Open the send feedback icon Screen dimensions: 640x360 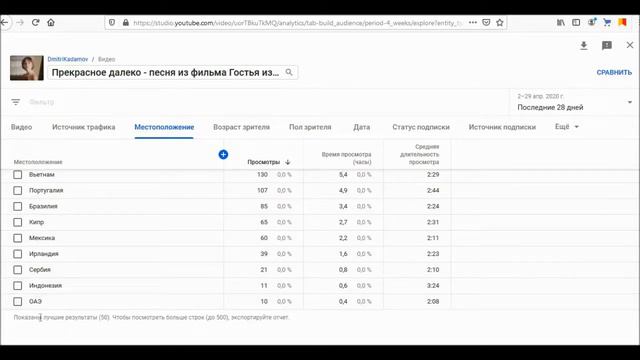click(x=607, y=45)
